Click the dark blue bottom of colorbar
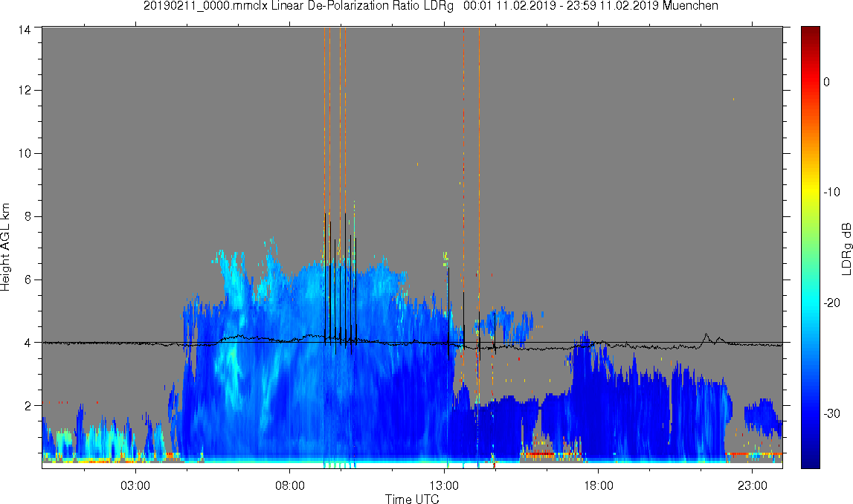The image size is (853, 504). click(x=810, y=462)
